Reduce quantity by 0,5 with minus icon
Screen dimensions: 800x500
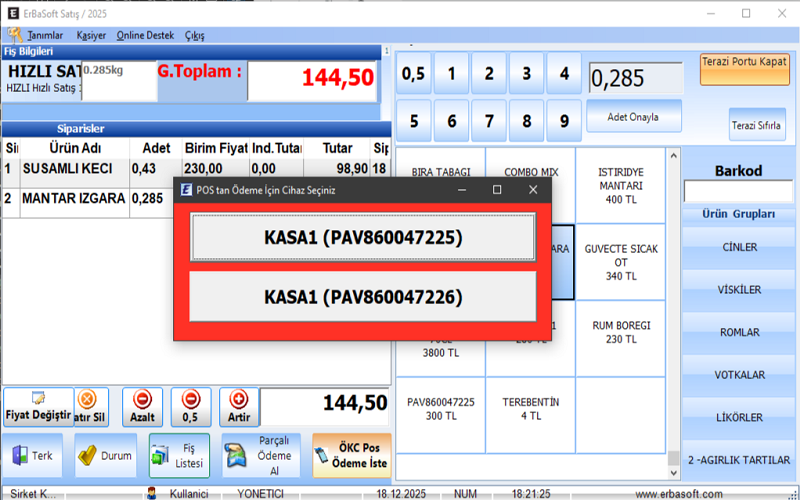190,398
